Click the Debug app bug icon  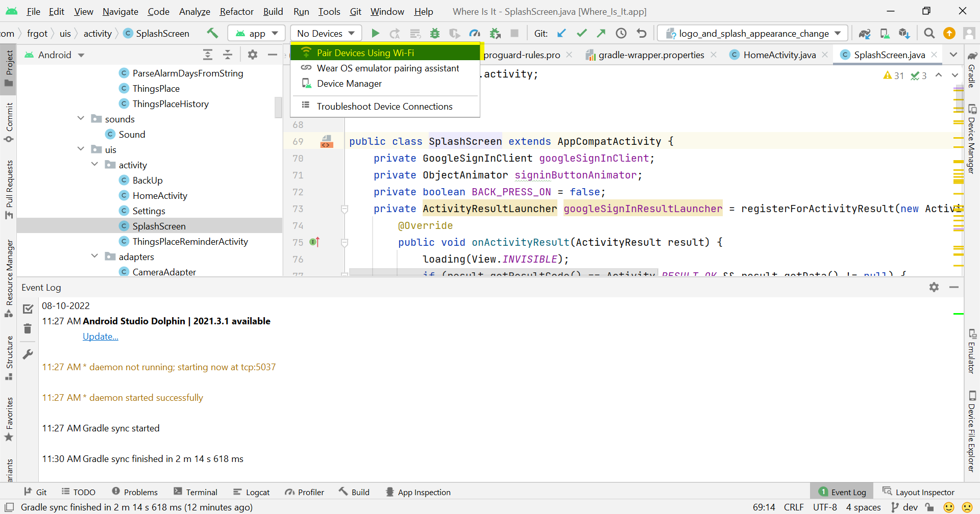tap(435, 34)
